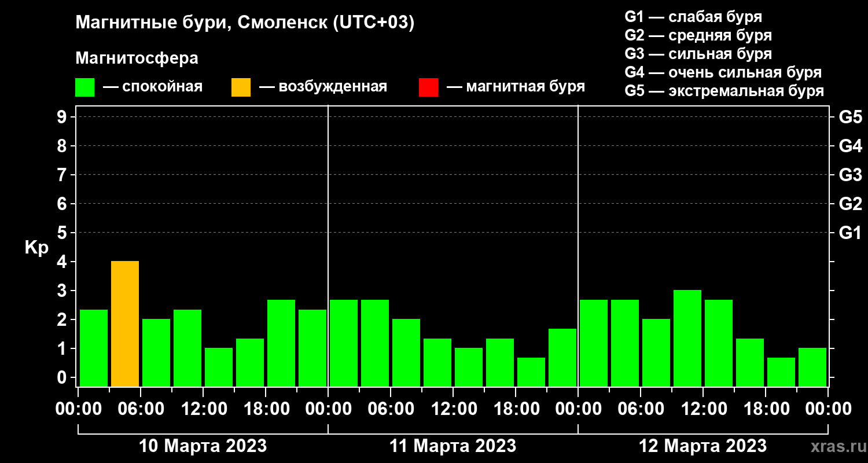Click the 'G3' label on the right axis
The width and height of the screenshot is (868, 463).
coord(850,175)
